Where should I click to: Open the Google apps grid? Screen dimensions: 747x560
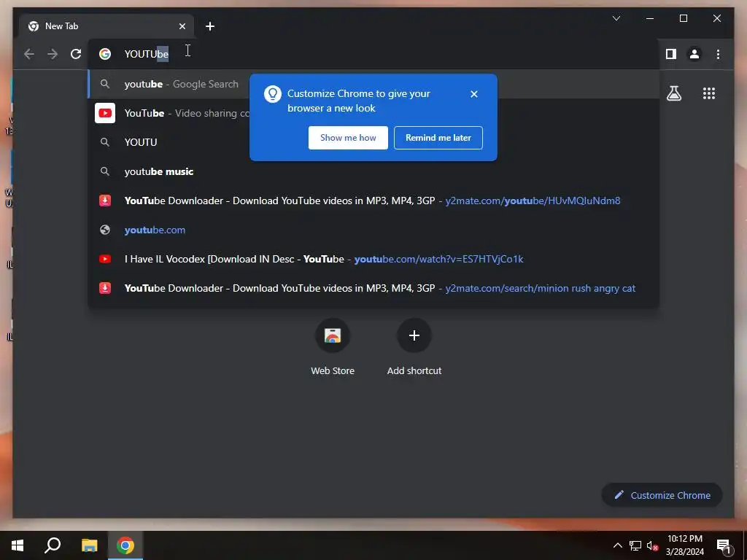(x=709, y=93)
